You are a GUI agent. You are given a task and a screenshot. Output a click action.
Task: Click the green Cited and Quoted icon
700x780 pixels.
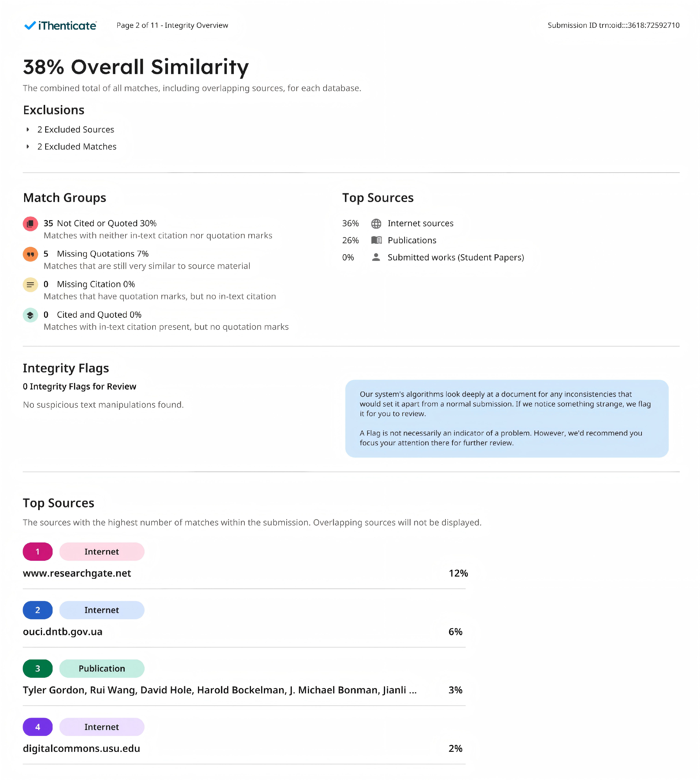(30, 315)
